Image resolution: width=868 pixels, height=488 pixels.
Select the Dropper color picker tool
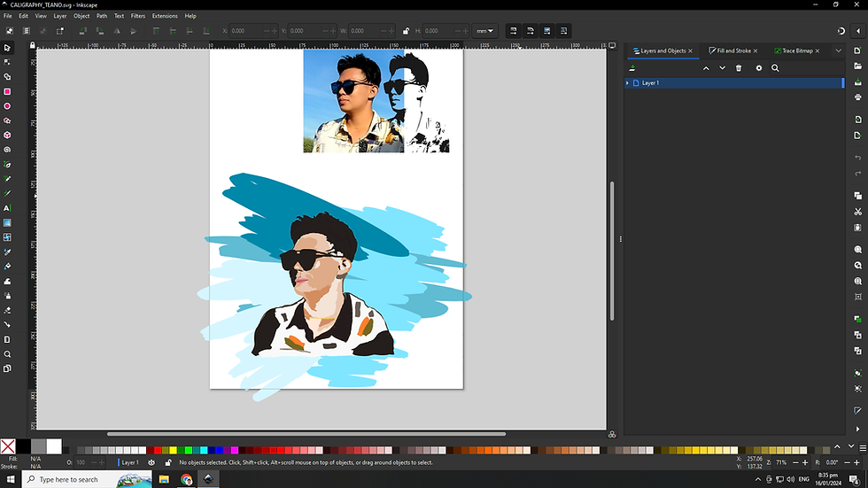click(x=7, y=252)
